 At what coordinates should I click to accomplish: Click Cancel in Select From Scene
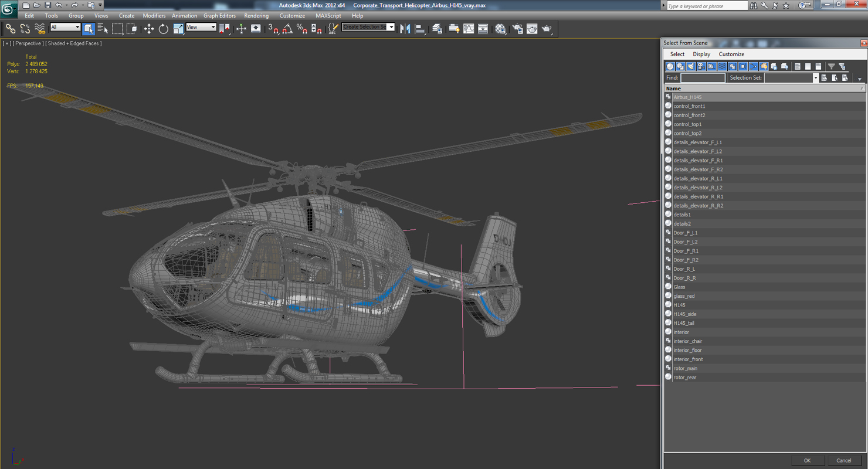843,460
